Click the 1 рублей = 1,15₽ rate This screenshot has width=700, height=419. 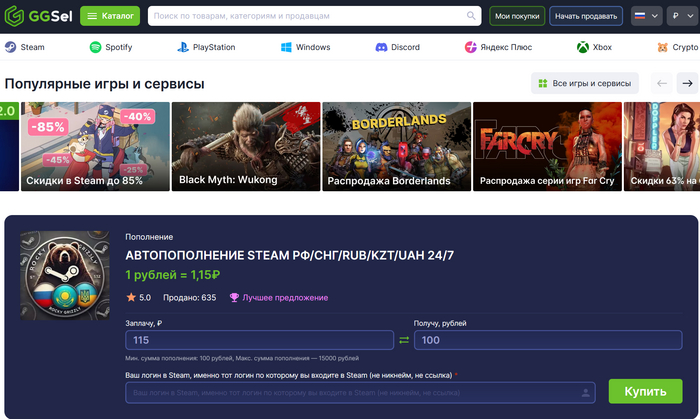tap(173, 275)
